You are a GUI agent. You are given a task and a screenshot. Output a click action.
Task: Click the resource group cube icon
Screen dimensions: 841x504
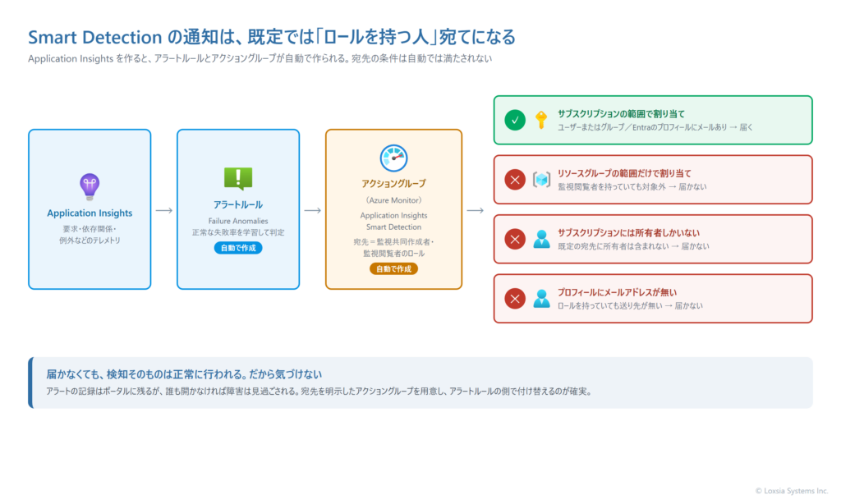click(x=542, y=180)
